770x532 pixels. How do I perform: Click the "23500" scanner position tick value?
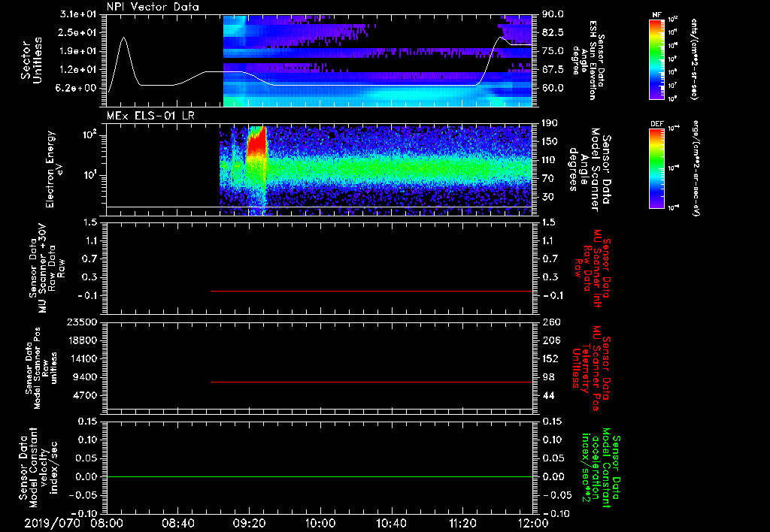82,322
